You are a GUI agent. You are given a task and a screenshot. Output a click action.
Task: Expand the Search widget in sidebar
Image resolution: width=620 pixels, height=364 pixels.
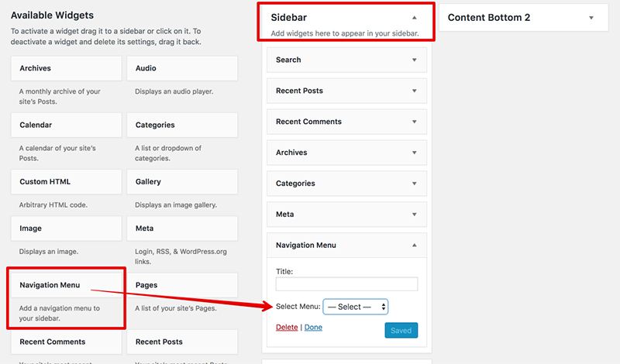pos(414,60)
